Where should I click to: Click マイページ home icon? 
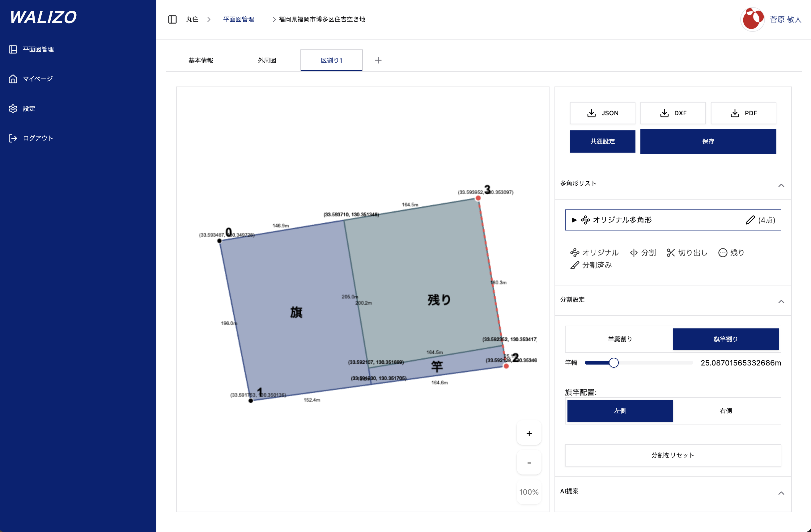13,79
